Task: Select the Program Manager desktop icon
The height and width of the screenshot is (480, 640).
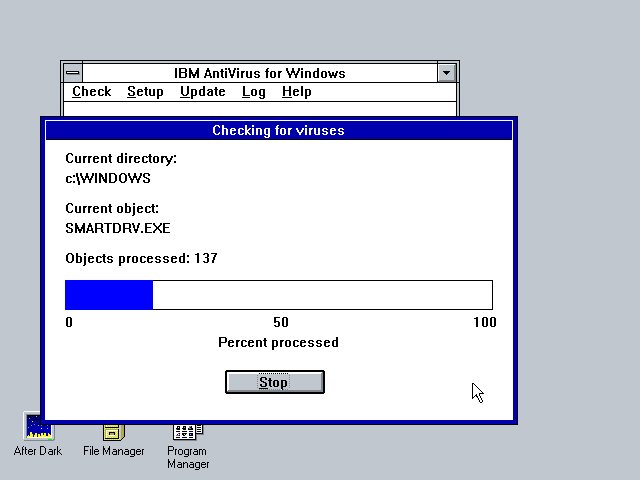Action: pyautogui.click(x=188, y=447)
